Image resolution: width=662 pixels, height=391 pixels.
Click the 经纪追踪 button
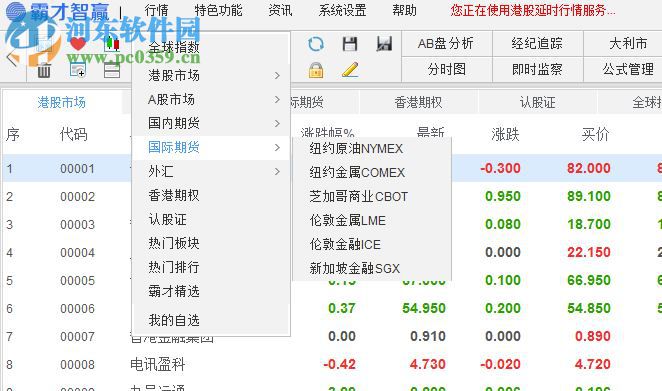point(537,43)
